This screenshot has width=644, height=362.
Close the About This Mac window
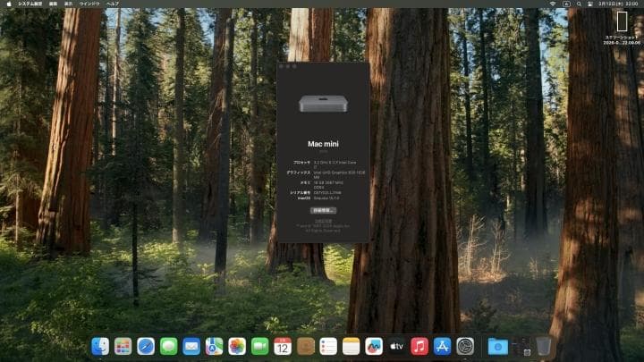(282, 66)
